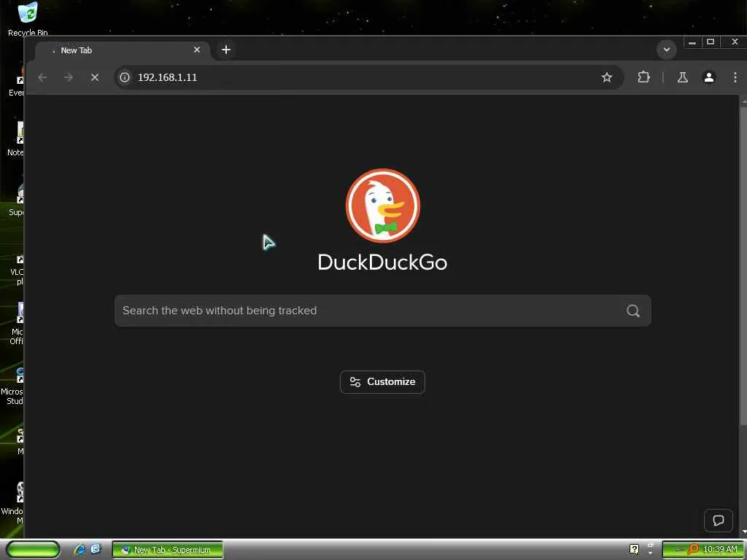The image size is (747, 560).
Task: View site information icon in address bar
Action: pos(125,77)
